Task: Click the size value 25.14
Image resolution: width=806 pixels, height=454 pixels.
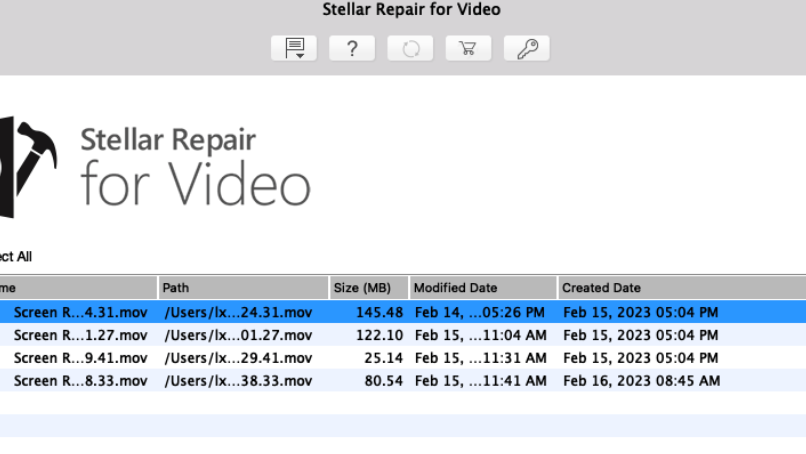Action: 383,357
